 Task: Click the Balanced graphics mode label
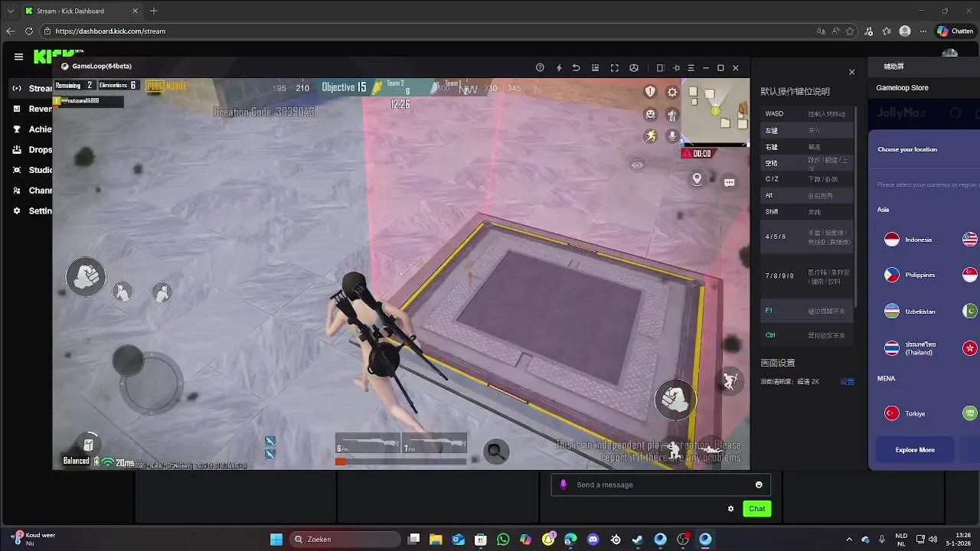pyautogui.click(x=77, y=461)
